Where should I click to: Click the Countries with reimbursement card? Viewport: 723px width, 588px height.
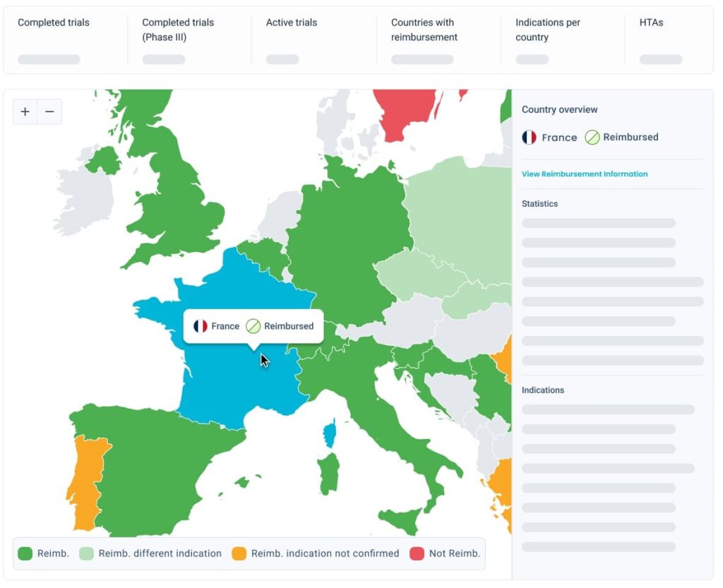pyautogui.click(x=439, y=40)
